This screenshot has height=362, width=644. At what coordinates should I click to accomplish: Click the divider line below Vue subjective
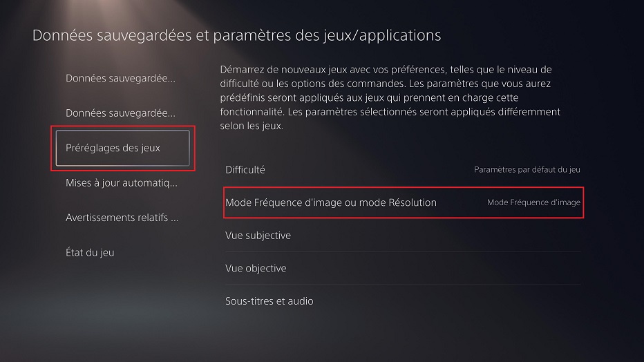coord(402,251)
